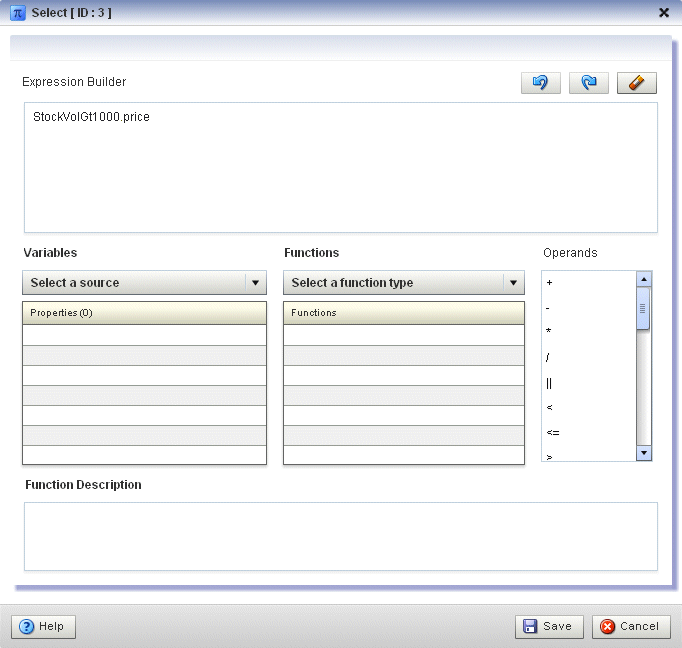Click the red Cancel X icon

607,626
